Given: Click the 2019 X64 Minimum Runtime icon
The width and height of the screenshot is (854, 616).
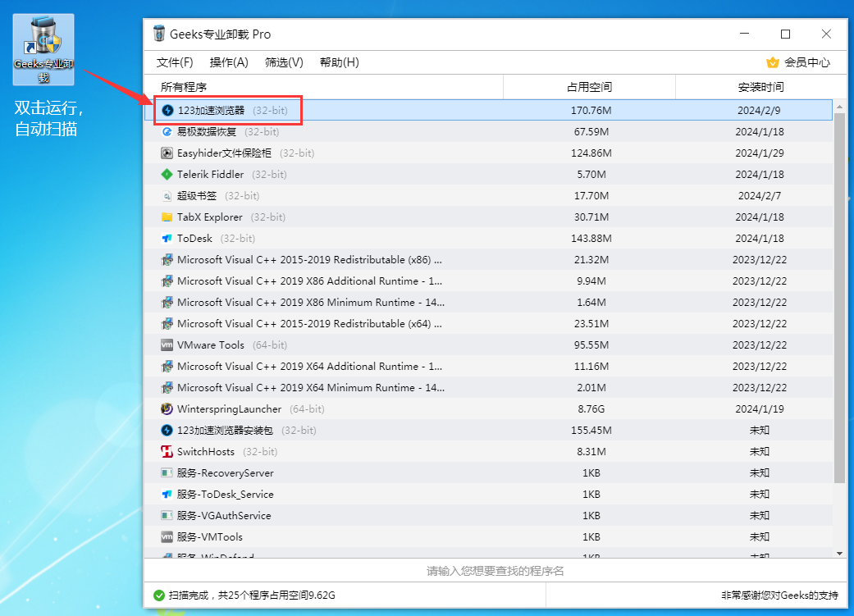Looking at the screenshot, I should click(x=167, y=387).
